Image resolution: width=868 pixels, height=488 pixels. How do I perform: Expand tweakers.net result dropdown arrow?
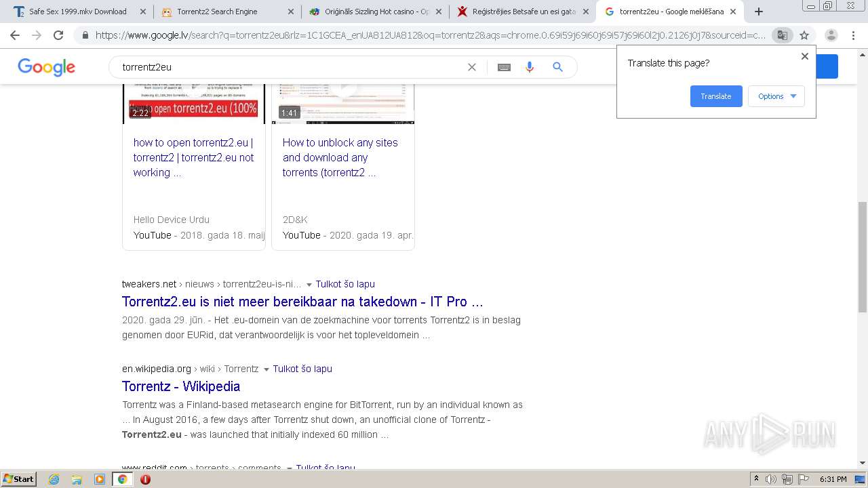click(x=309, y=285)
